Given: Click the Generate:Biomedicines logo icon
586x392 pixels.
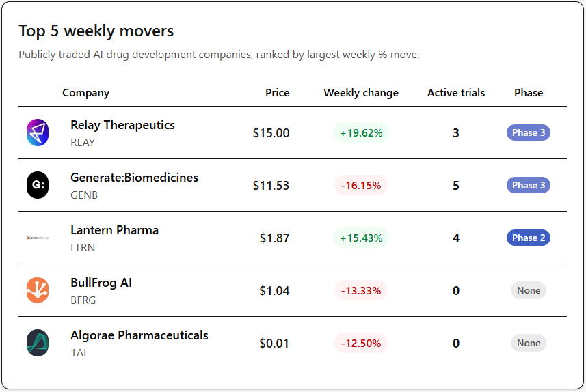Looking at the screenshot, I should click(38, 186).
